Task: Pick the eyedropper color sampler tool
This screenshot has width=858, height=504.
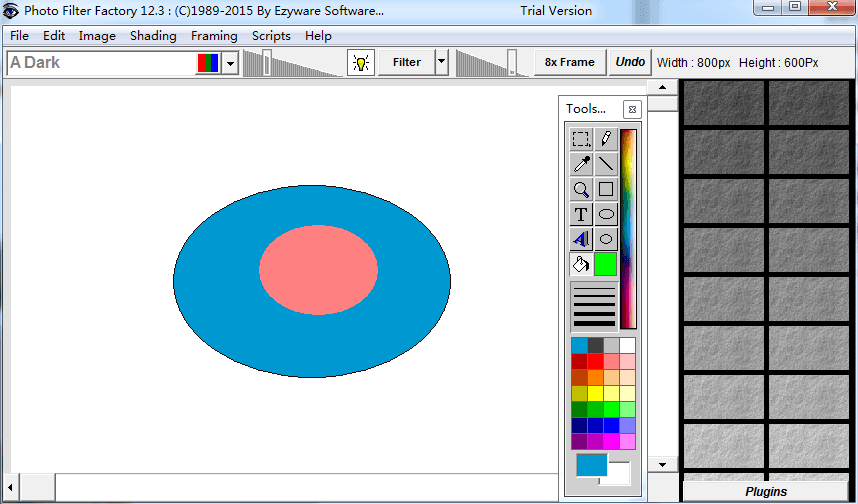Action: [x=581, y=164]
